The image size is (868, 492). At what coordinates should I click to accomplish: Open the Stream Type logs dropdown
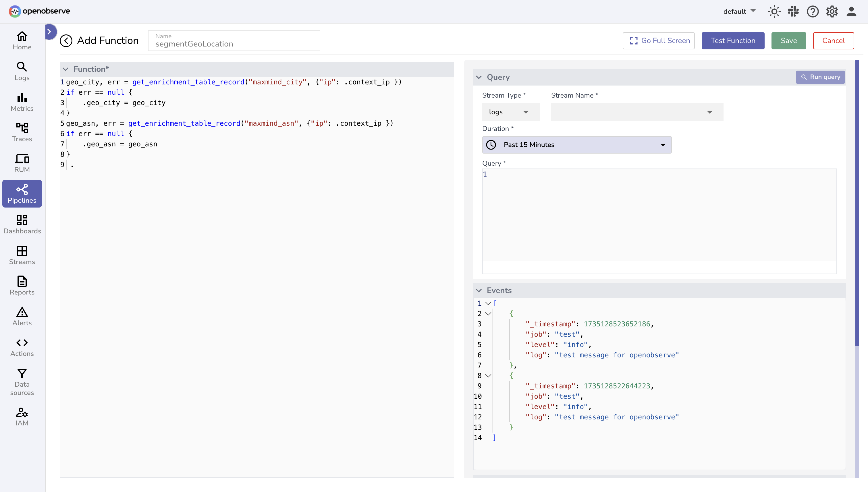pyautogui.click(x=510, y=112)
